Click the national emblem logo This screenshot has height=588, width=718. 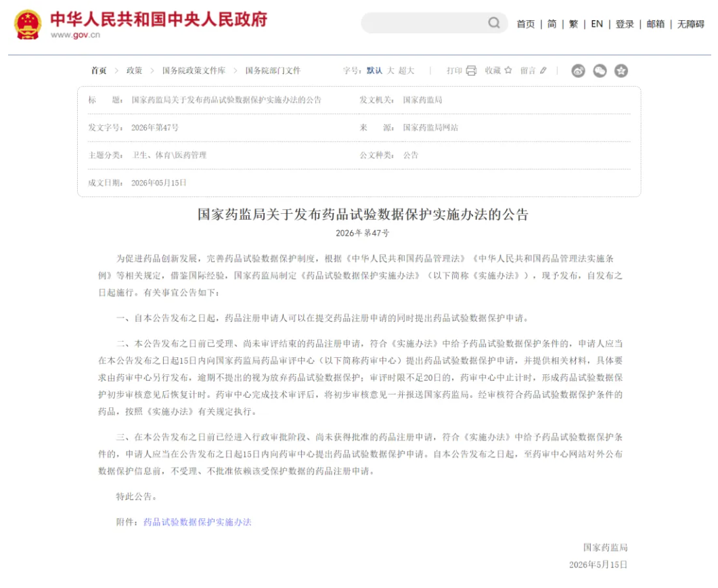point(28,24)
